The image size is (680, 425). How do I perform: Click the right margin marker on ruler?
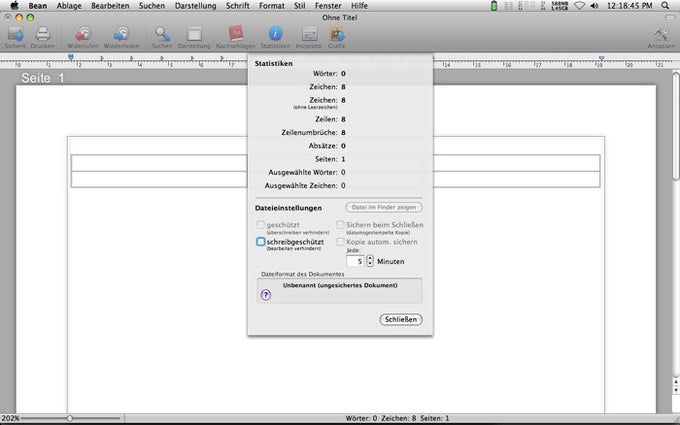[x=602, y=58]
